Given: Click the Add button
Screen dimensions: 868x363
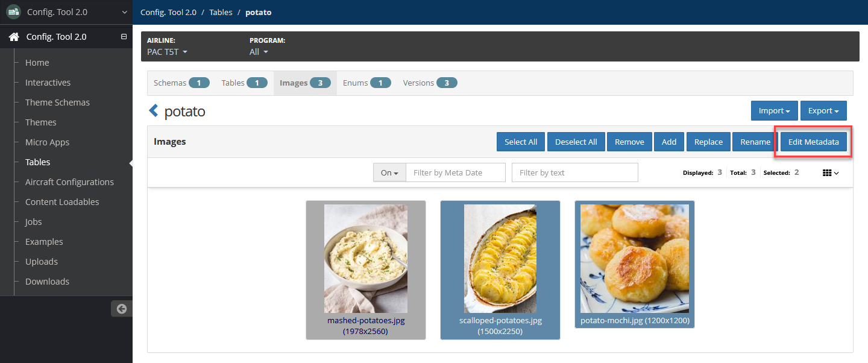Looking at the screenshot, I should pos(669,142).
